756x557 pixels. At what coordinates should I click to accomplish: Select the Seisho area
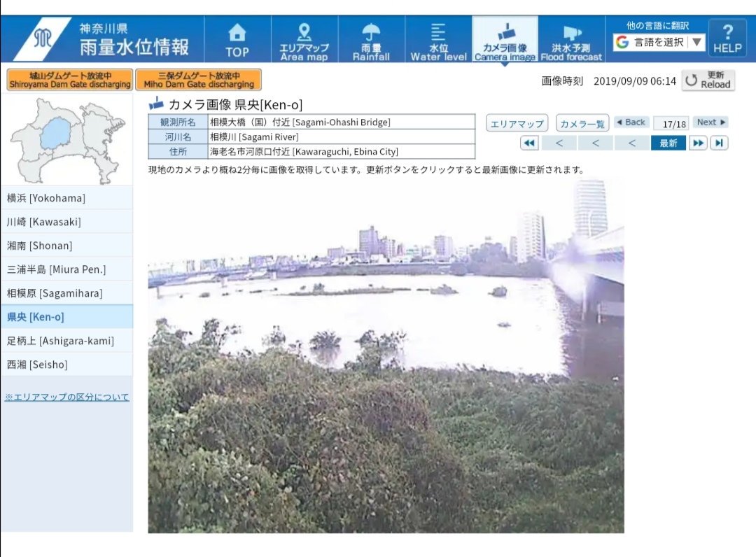pyautogui.click(x=67, y=365)
